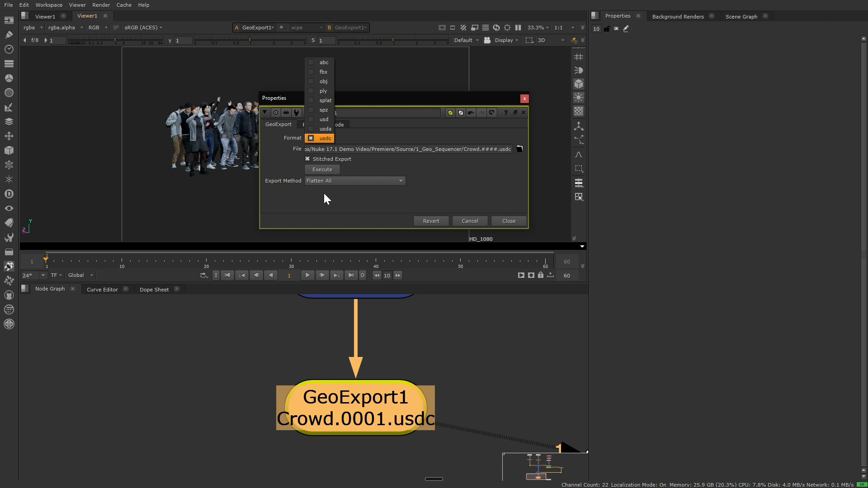
Task: Click the viewer saturation slider beside S
Action: [x=393, y=41]
